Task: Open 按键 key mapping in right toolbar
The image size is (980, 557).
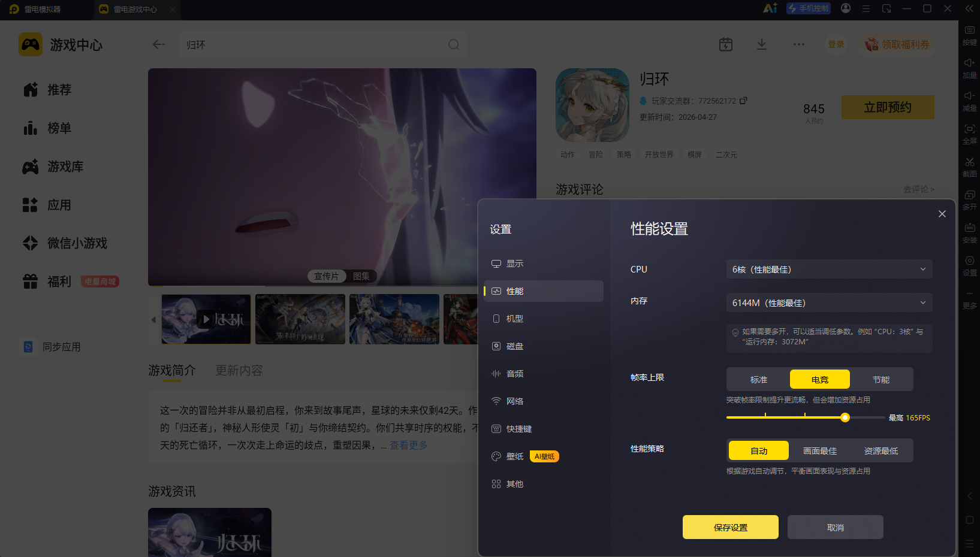Action: coord(970,35)
